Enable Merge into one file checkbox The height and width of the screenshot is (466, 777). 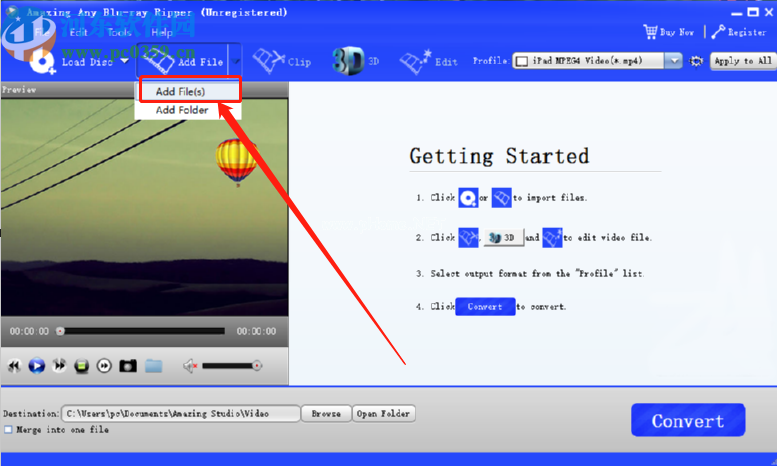(x=8, y=430)
